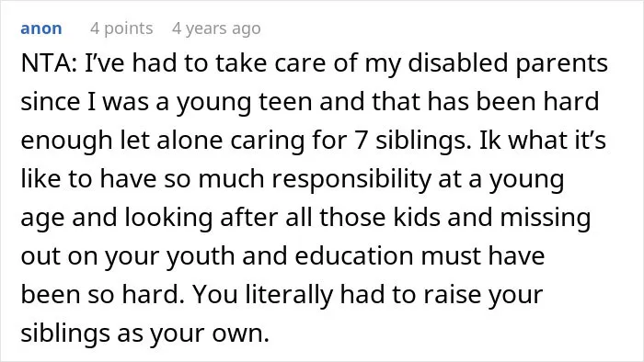Click the words disabled parents
Viewport: 644px width, 362px height.
508,64
